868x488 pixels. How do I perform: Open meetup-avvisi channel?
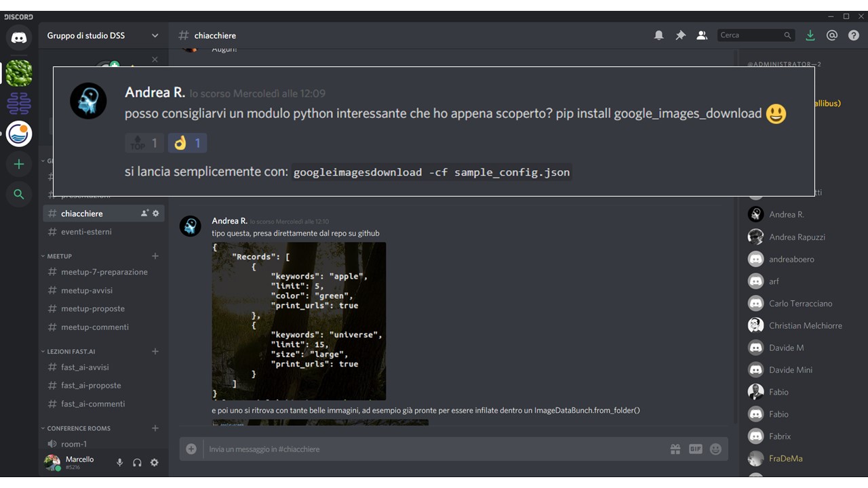pyautogui.click(x=104, y=290)
